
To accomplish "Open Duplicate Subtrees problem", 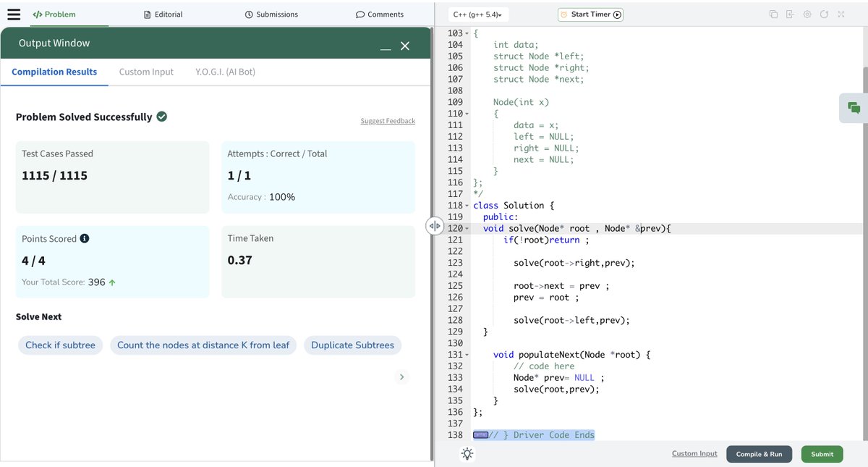I will click(x=352, y=345).
